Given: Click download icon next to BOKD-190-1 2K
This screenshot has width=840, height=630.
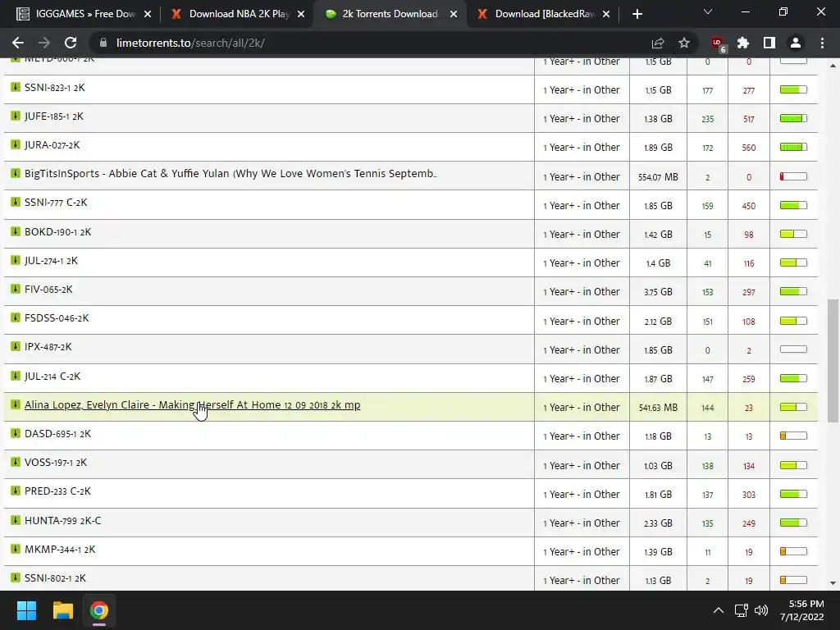Looking at the screenshot, I should coord(16,231).
